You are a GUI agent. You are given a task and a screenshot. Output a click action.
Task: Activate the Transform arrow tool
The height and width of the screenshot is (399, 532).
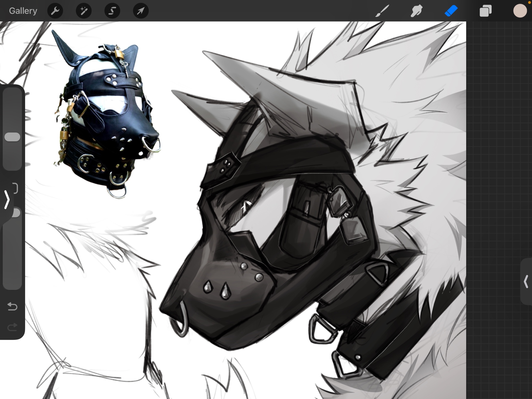pos(141,11)
